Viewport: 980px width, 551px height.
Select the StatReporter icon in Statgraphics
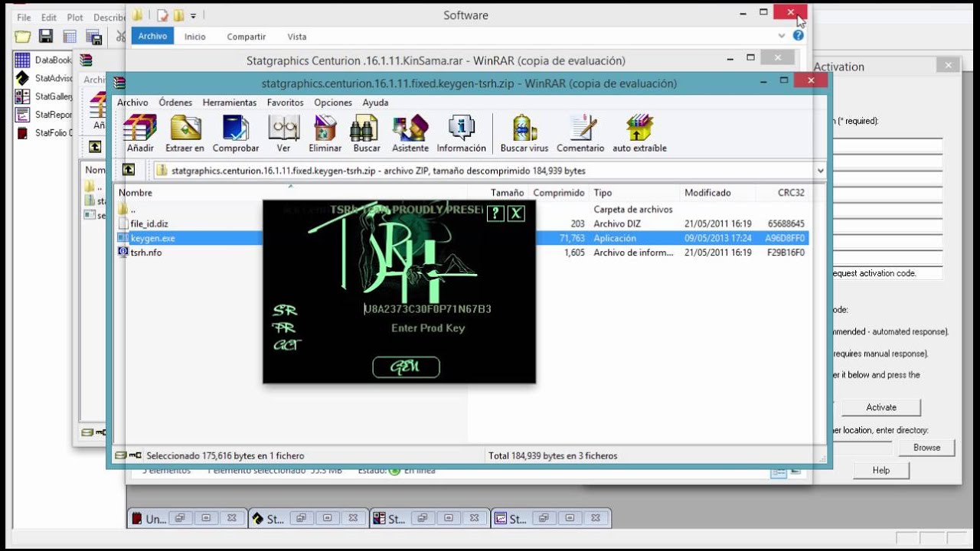[x=23, y=115]
